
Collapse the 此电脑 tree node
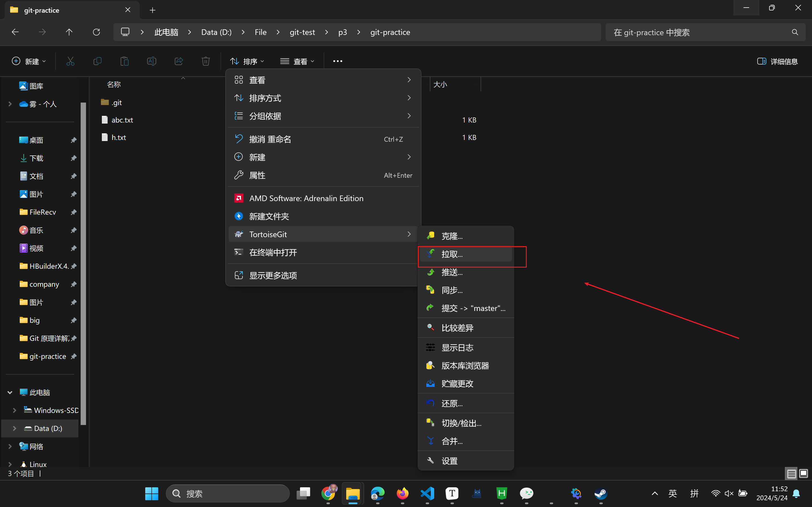[x=10, y=392]
